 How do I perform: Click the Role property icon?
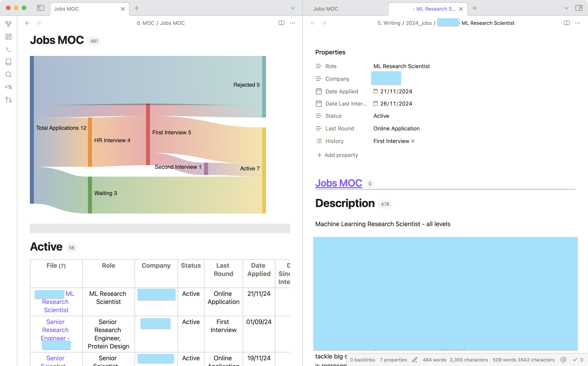click(319, 66)
